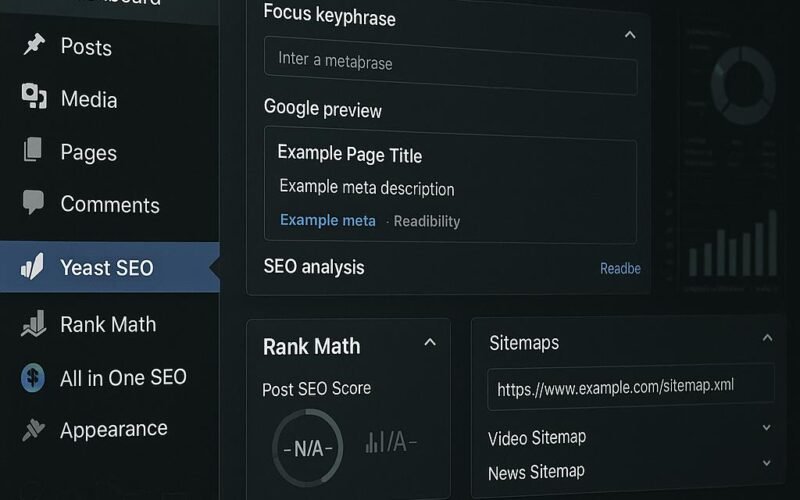
Task: Click the bar chart icon beside N/A score
Action: click(372, 442)
